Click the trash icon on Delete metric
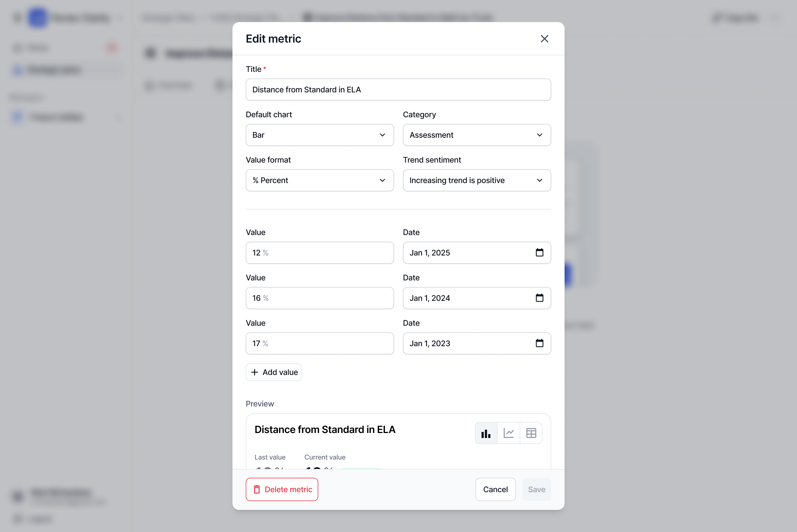797x532 pixels. coord(257,489)
